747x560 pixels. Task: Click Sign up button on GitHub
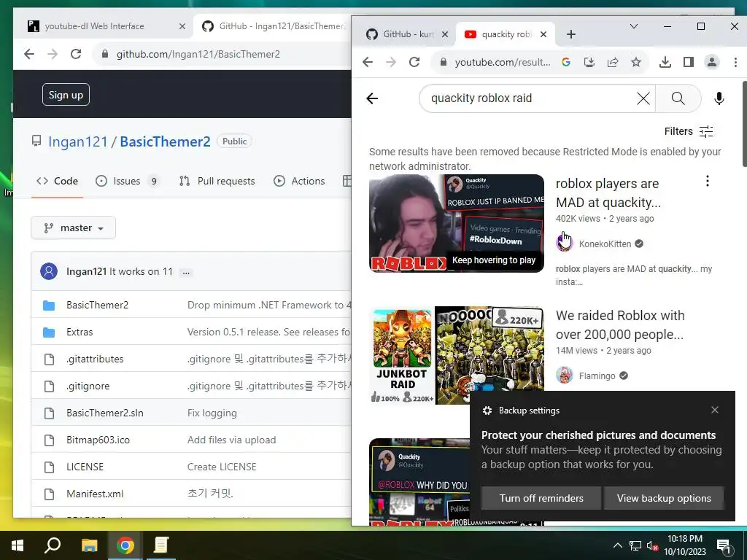click(66, 95)
